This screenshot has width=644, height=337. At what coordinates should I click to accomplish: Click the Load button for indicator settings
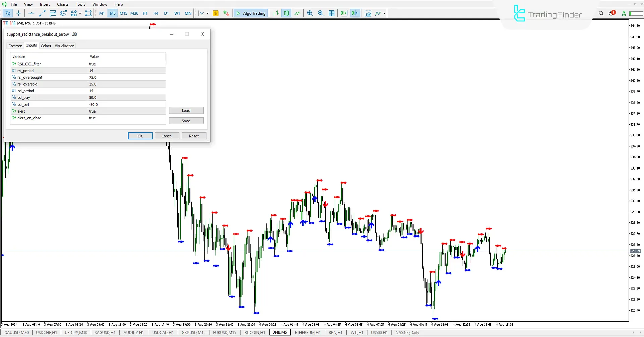tap(186, 110)
